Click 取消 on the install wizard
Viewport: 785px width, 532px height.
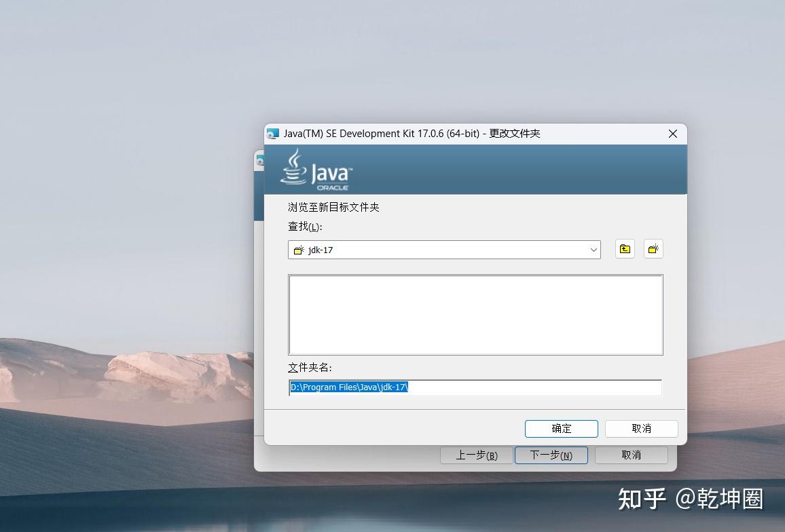(x=631, y=455)
